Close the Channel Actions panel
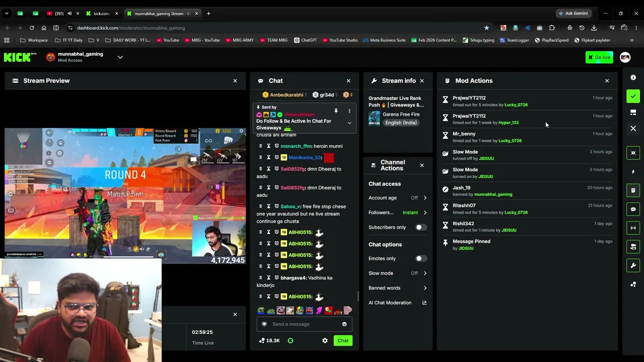Screen dimensions: 644x362 click(x=422, y=165)
